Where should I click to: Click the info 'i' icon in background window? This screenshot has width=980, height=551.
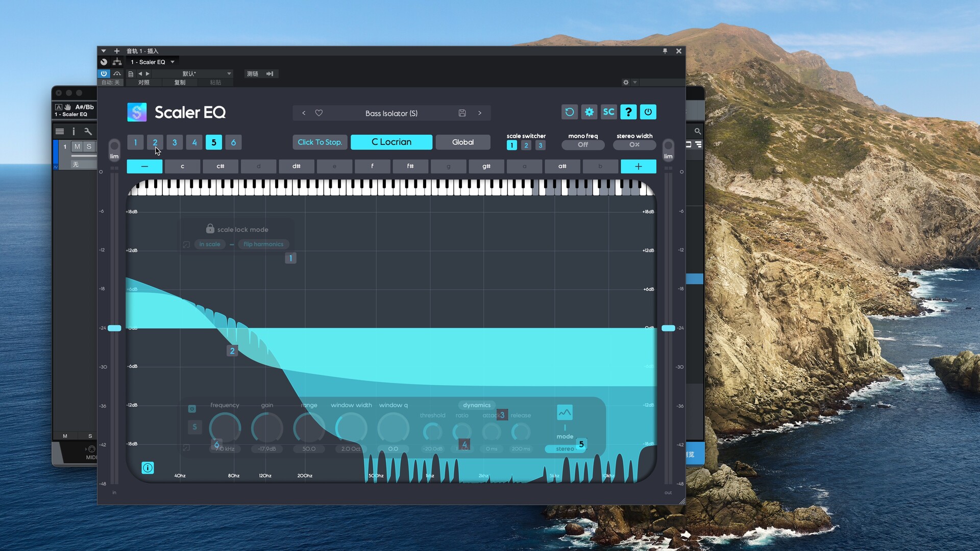73,131
